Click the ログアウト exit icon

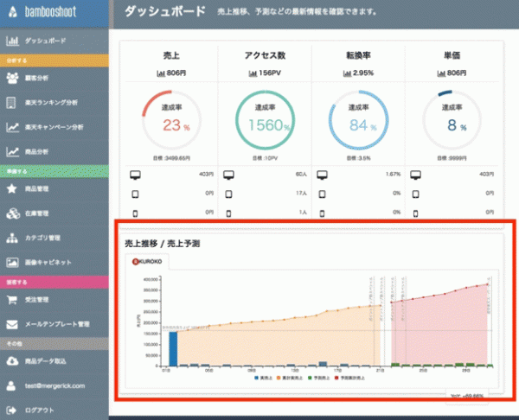tap(11, 410)
